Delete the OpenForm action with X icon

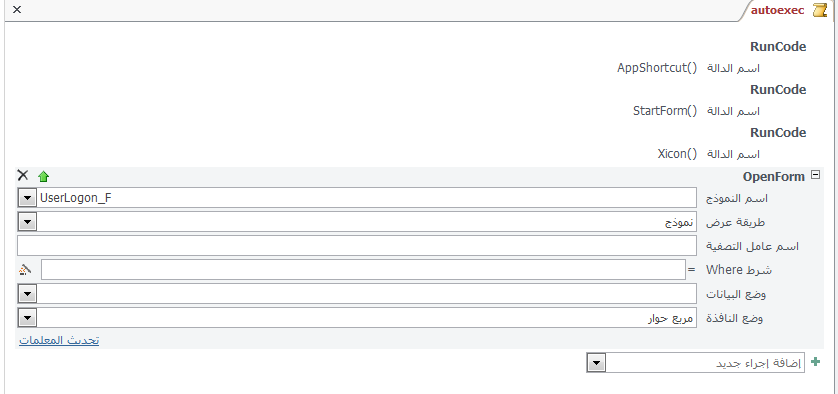click(x=22, y=175)
